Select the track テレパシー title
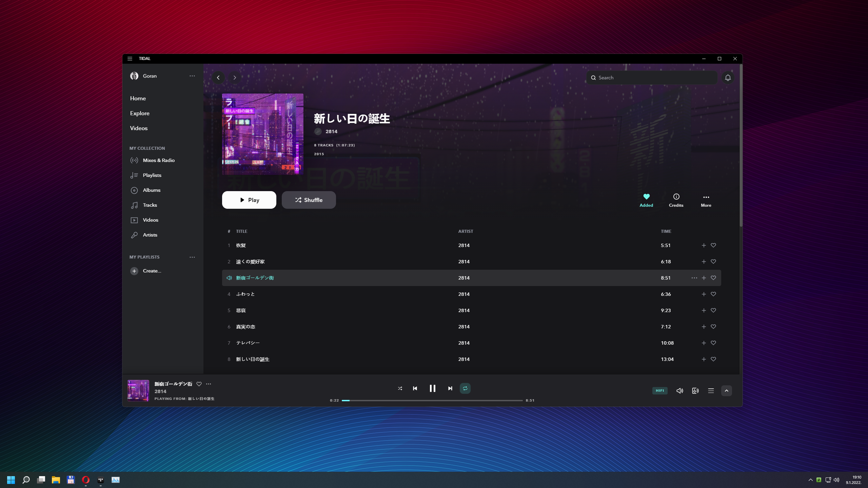 [248, 343]
